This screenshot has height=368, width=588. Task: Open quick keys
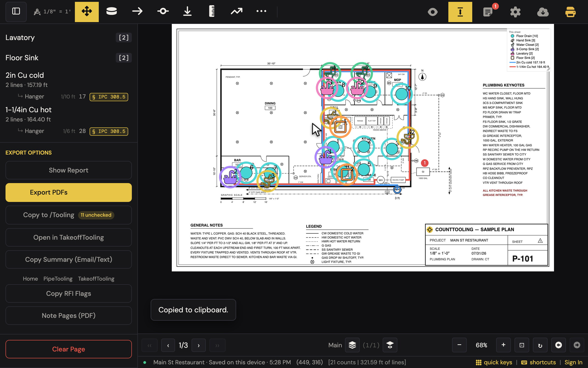tap(494, 362)
